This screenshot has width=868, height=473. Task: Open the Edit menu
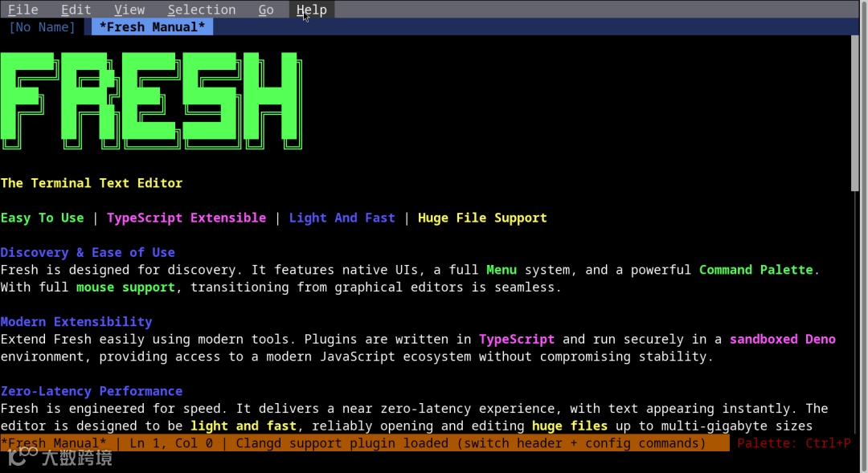[76, 10]
